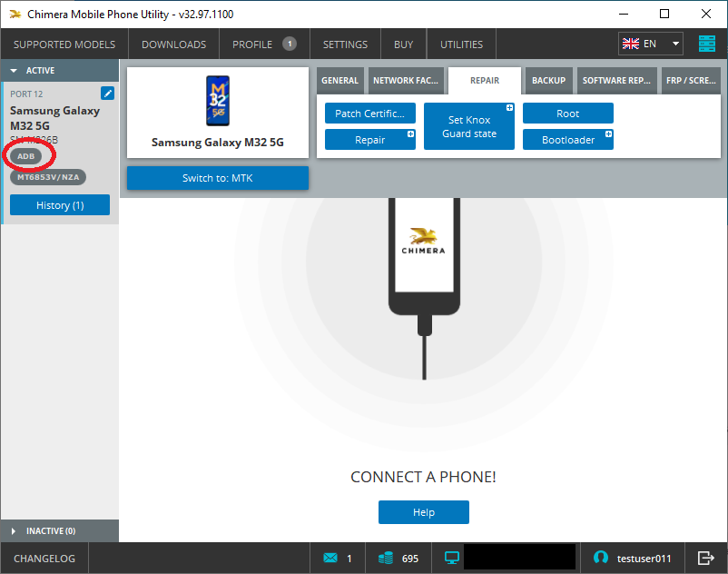Screen dimensions: 728x574
Task: Click the credits coin stack icon
Action: click(386, 558)
